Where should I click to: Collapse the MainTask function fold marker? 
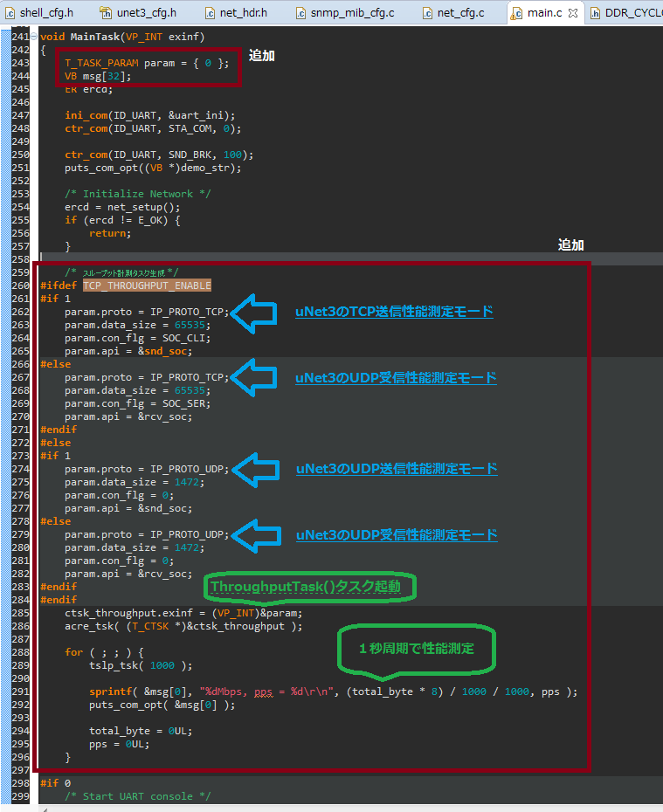(34, 38)
